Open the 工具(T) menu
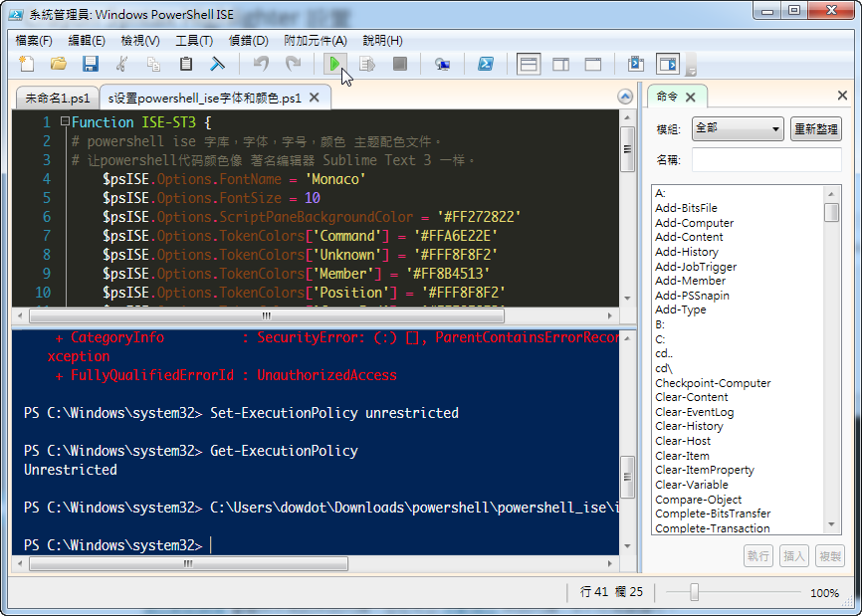The height and width of the screenshot is (616, 862). (194, 40)
